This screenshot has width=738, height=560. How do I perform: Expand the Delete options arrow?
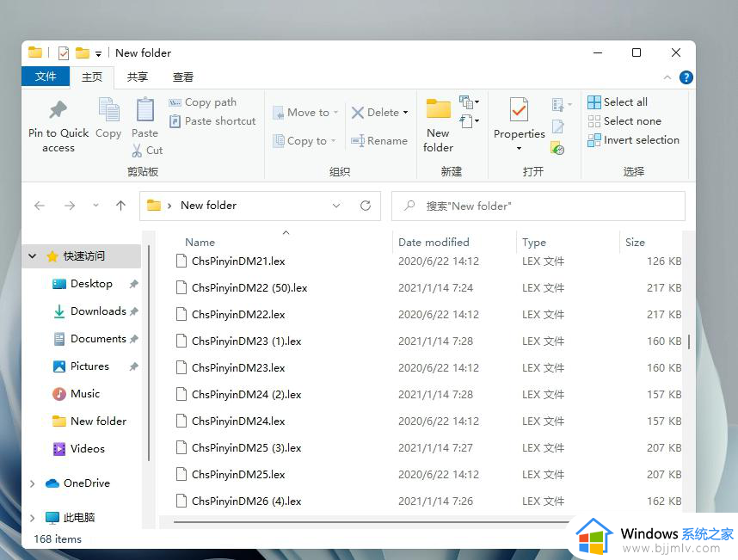click(x=405, y=113)
